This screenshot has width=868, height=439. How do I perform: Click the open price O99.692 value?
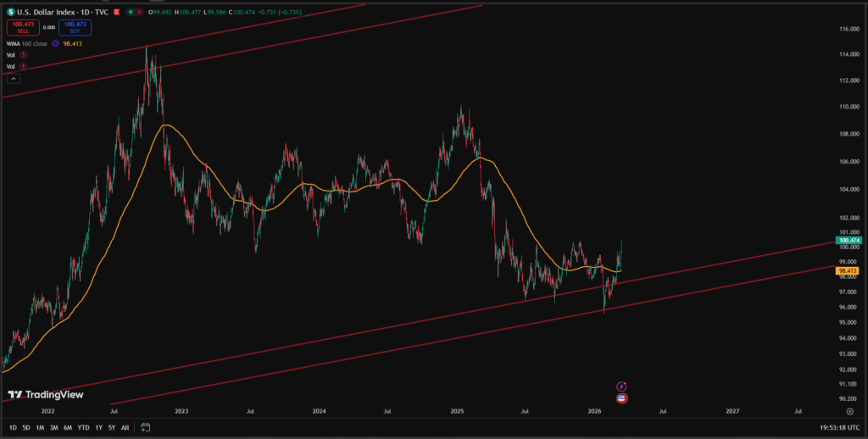pyautogui.click(x=161, y=12)
